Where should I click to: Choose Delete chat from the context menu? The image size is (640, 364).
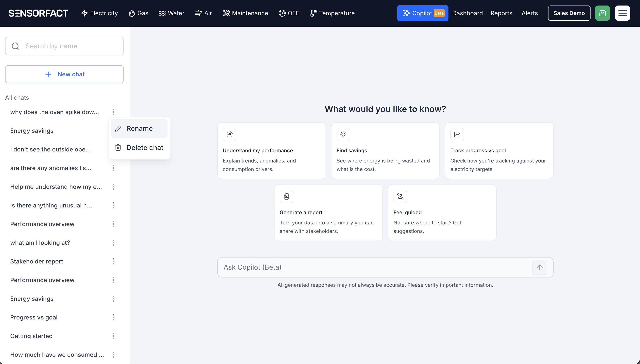point(139,147)
